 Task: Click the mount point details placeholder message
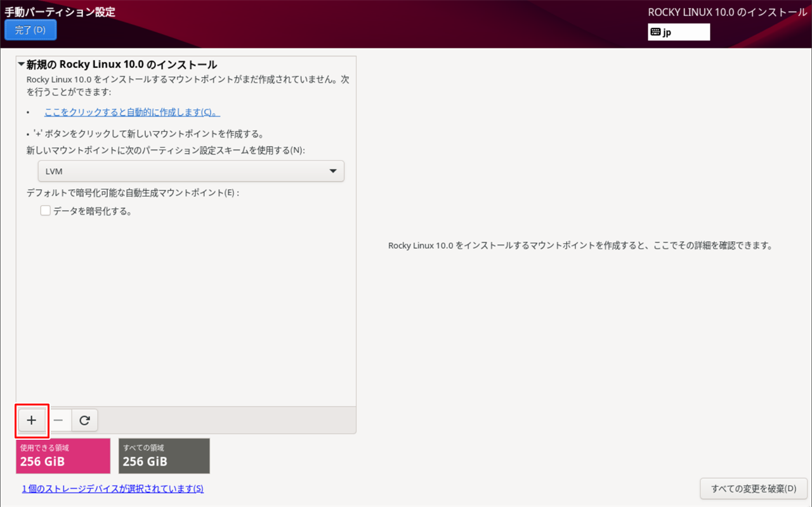pos(580,246)
